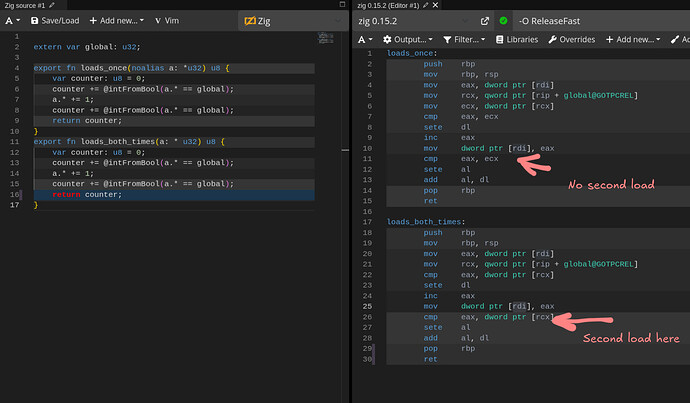Viewport: 690px width, 403px height.
Task: Click the Save/Load floppy disk button
Action: click(x=54, y=20)
